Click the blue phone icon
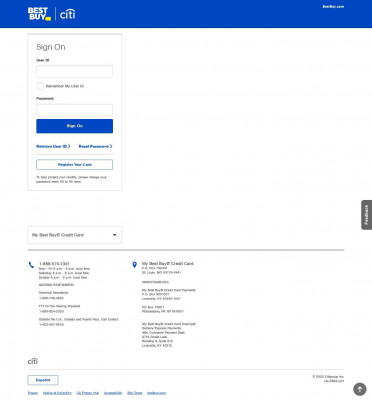This screenshot has width=372, height=400. 31,265
